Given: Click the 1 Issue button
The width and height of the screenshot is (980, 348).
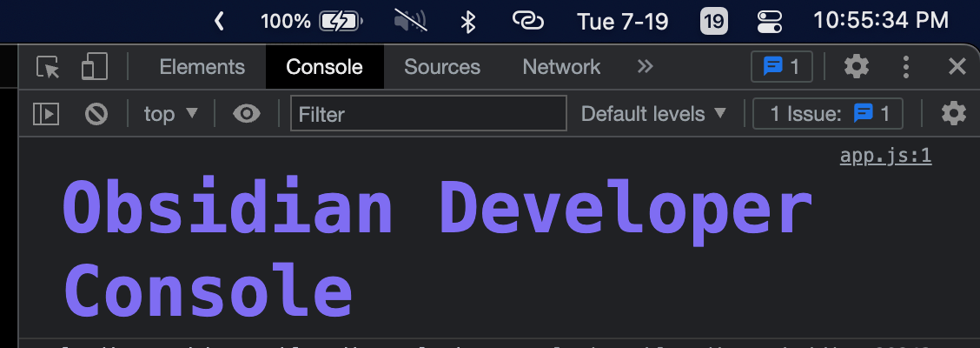Looking at the screenshot, I should click(x=828, y=113).
